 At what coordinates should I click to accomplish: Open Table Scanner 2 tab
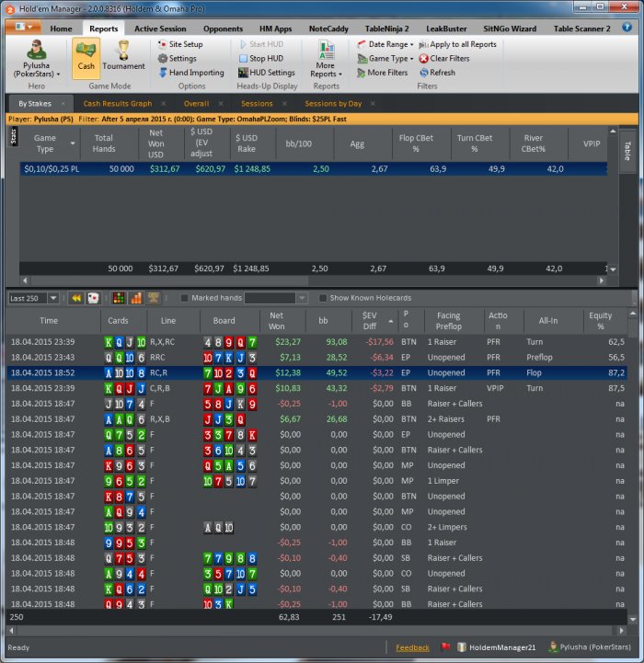pyautogui.click(x=581, y=29)
